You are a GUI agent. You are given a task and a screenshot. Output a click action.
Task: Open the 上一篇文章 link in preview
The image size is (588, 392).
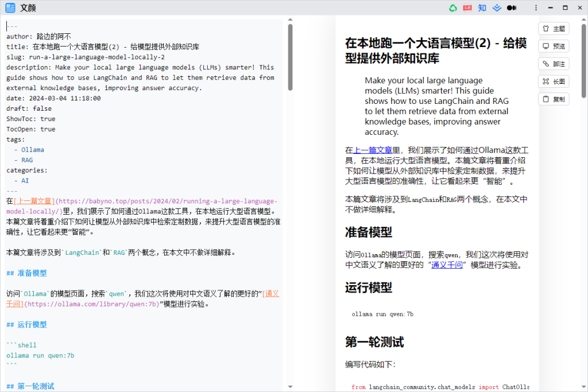click(x=373, y=150)
